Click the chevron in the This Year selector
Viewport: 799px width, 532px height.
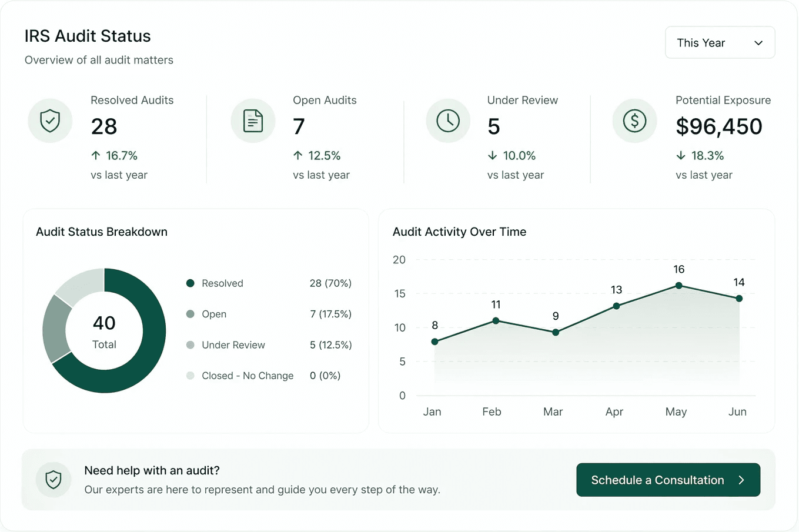coord(758,43)
